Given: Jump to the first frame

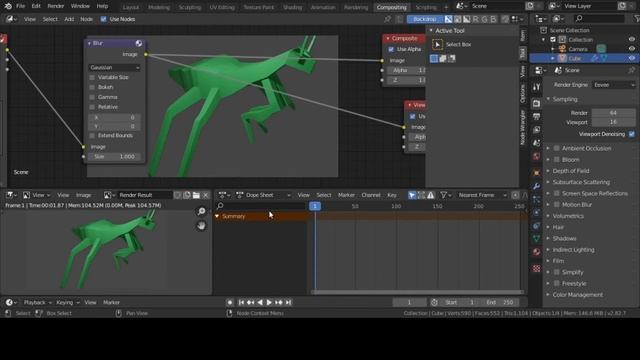Looking at the screenshot, I should 241,302.
